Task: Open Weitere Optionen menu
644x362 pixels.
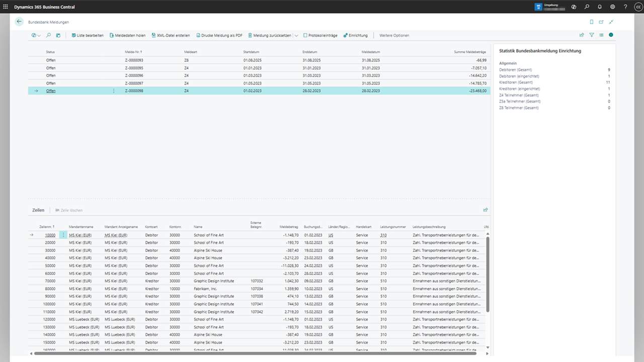Action: [x=394, y=36]
